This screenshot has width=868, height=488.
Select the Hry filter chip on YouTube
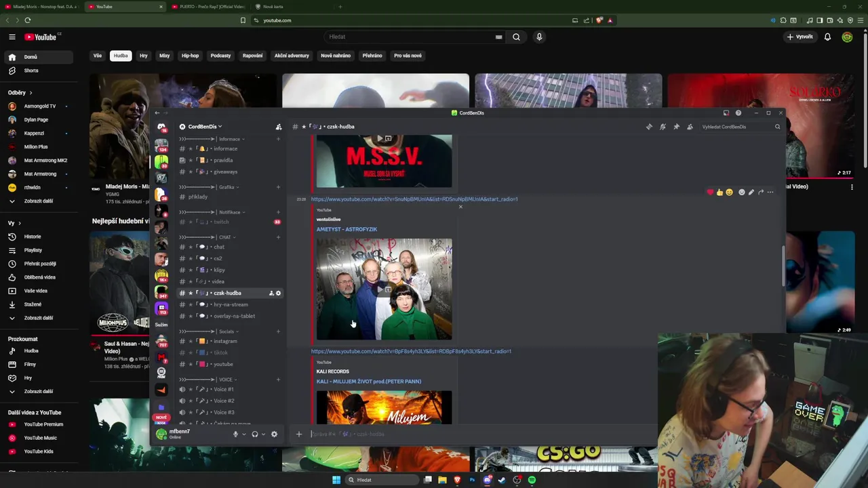coord(143,56)
